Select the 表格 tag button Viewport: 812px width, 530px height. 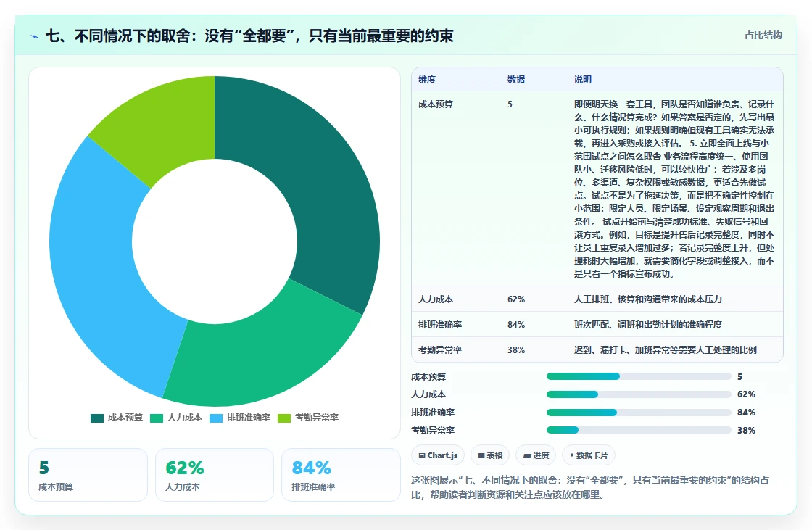pos(490,455)
